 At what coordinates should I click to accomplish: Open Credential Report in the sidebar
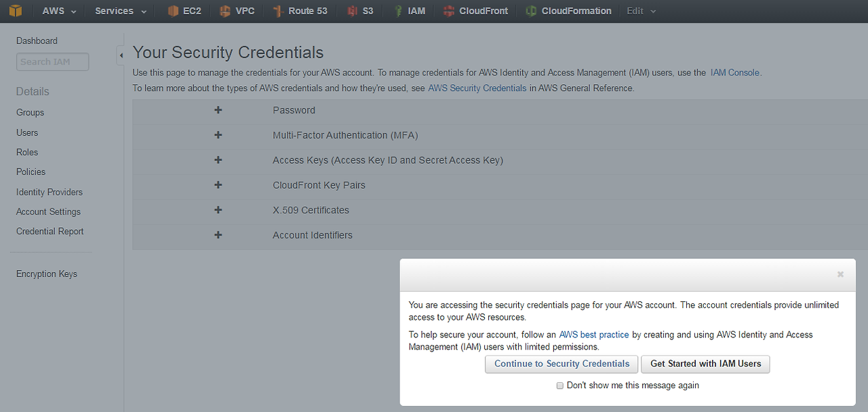click(50, 231)
